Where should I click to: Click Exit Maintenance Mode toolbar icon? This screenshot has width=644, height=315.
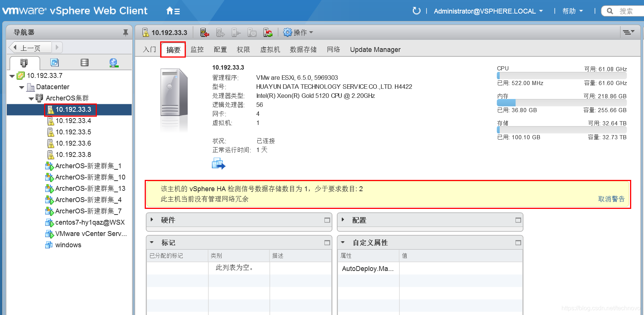[x=220, y=33]
